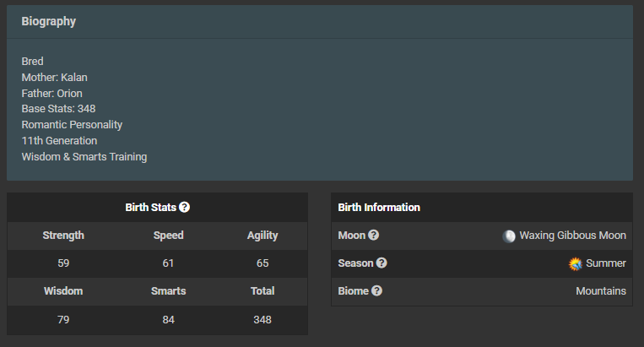Click the Waxing Gibbous Moon icon

[509, 236]
